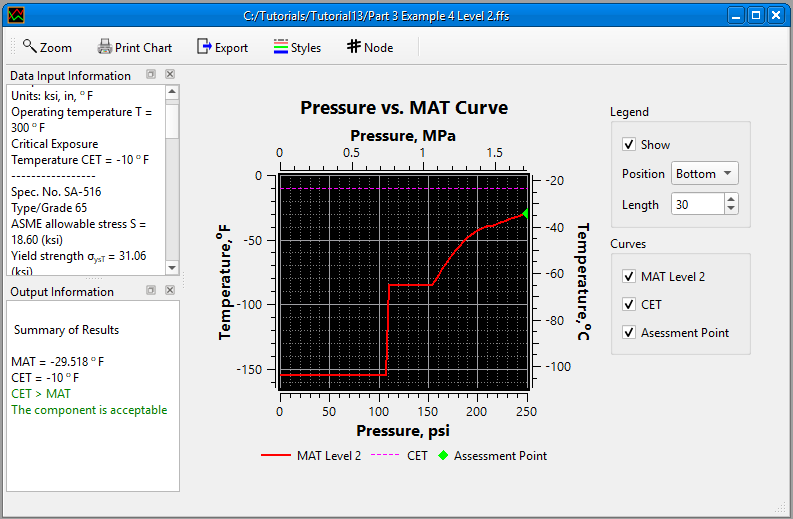Open the legend Position dropdown
793x519 pixels.
[x=704, y=174]
